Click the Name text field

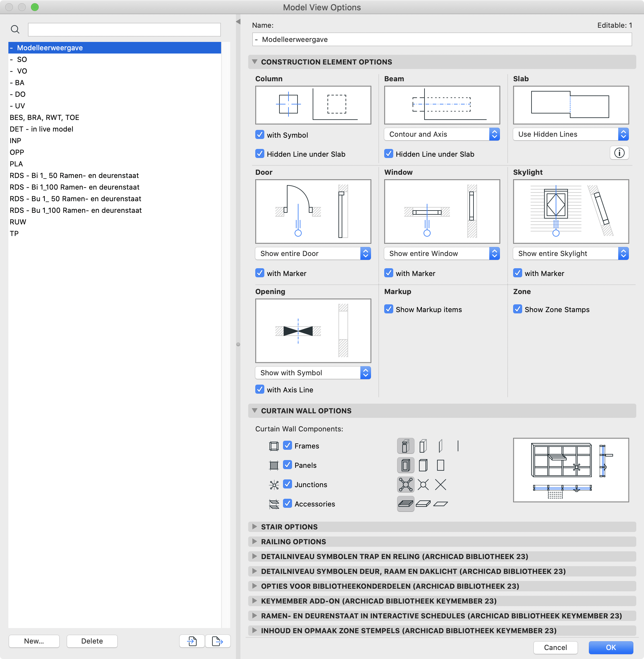point(442,39)
